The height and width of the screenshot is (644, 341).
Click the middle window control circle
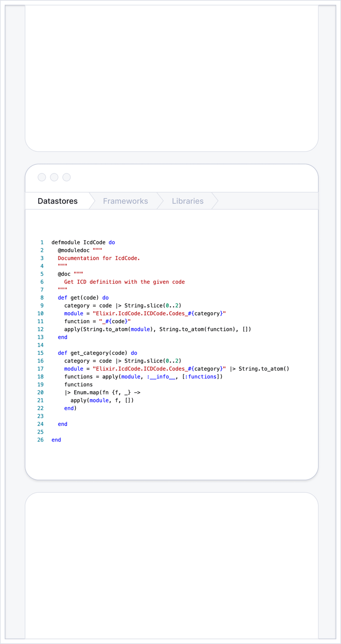[x=54, y=177]
